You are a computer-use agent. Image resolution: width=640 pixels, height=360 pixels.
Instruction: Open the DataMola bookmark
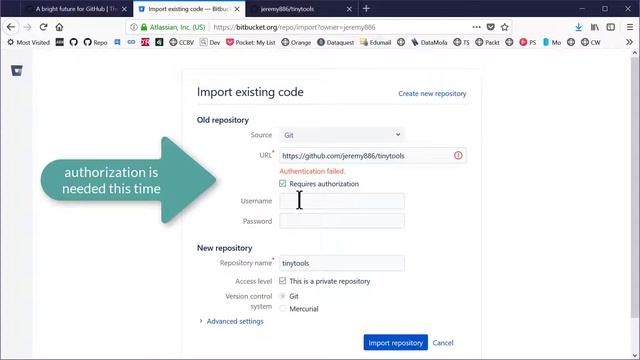429,42
